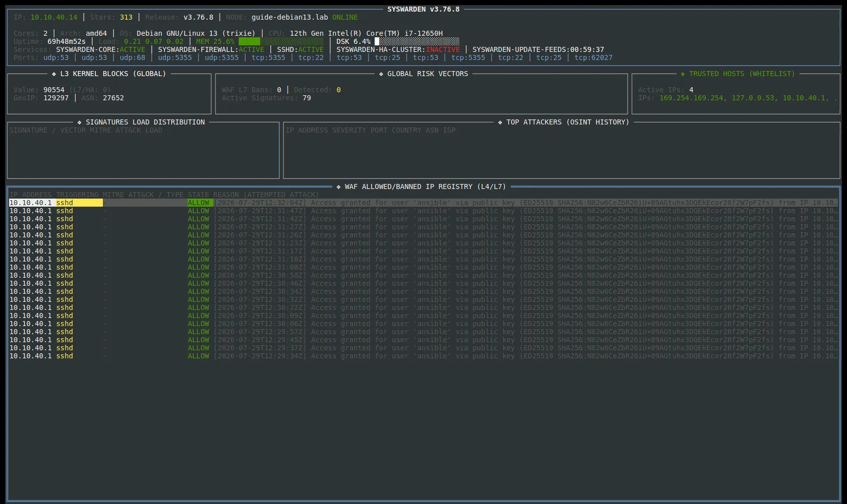Select the registry row timestamped 12:31:27Z
This screenshot has height=504, width=847.
point(423,227)
